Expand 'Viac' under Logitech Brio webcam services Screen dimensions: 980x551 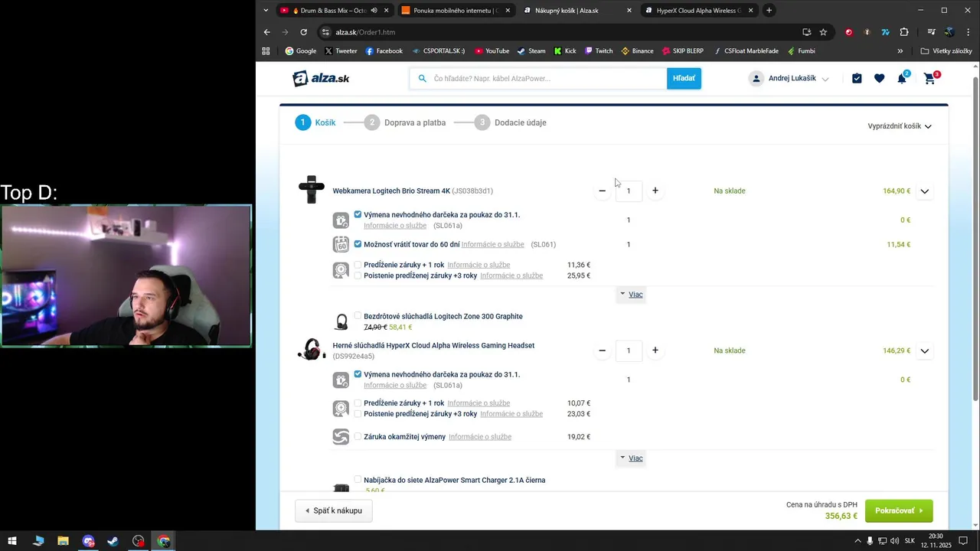pos(632,295)
